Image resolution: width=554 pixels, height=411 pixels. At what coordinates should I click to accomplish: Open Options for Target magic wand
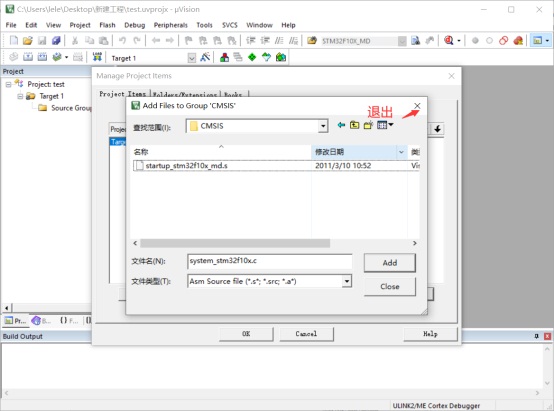point(205,57)
